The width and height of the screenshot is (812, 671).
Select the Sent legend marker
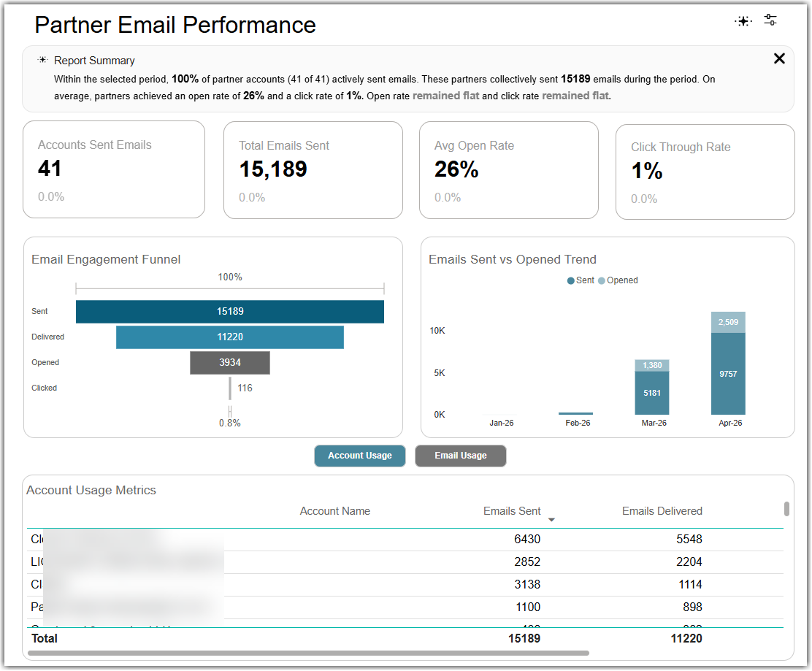click(x=571, y=280)
